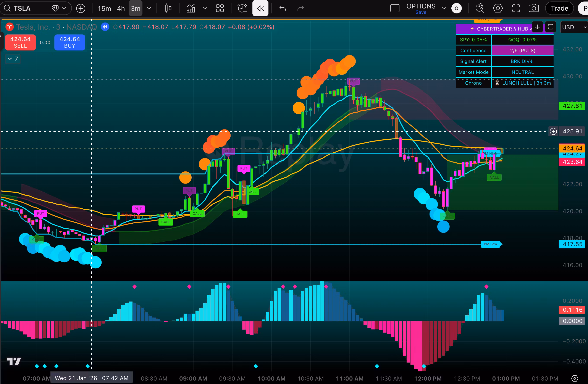This screenshot has height=384, width=588.
Task: Create an alert with the alarm clock icon
Action: click(242, 8)
